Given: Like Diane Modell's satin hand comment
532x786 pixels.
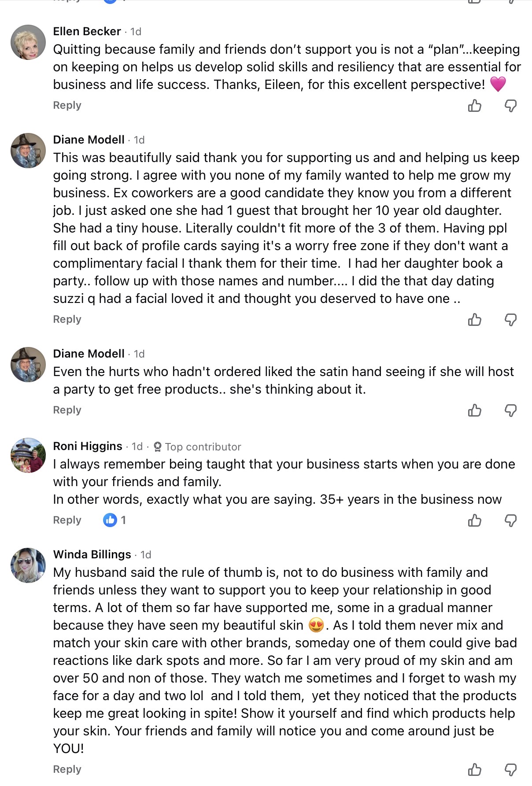Looking at the screenshot, I should point(474,410).
